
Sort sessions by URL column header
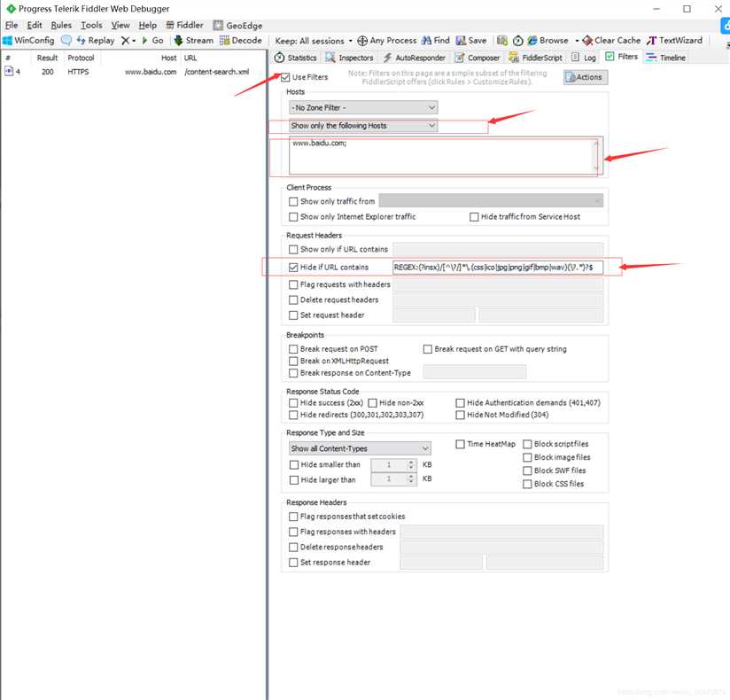point(190,58)
